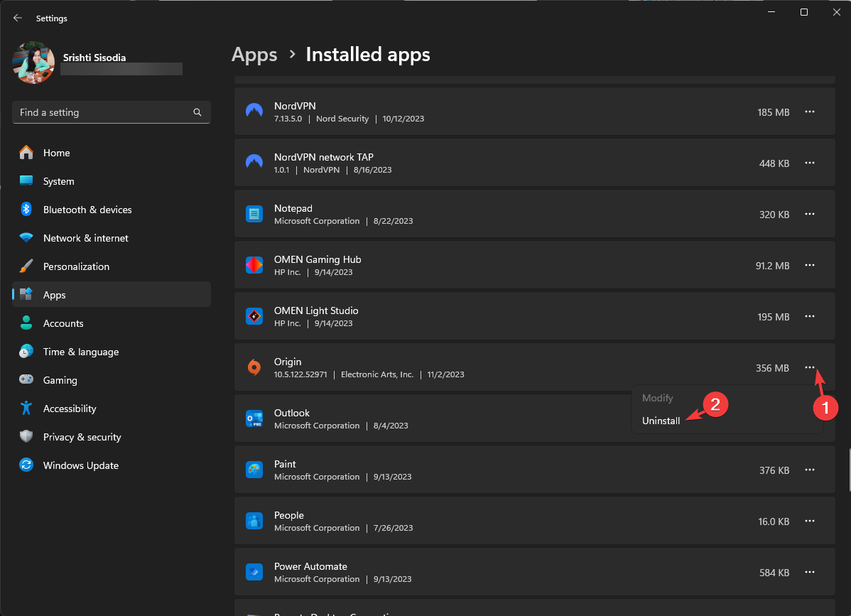This screenshot has height=616, width=851.
Task: Click the Notepad app name text
Action: click(293, 208)
